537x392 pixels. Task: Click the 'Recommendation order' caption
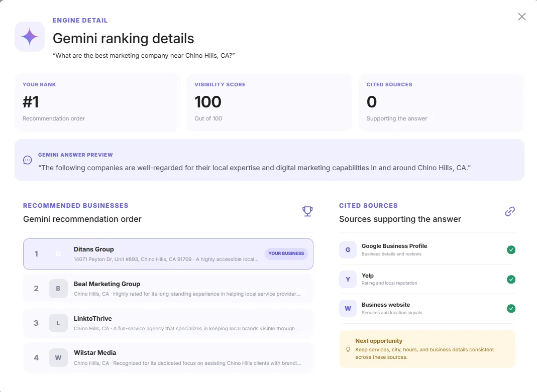[x=54, y=118]
